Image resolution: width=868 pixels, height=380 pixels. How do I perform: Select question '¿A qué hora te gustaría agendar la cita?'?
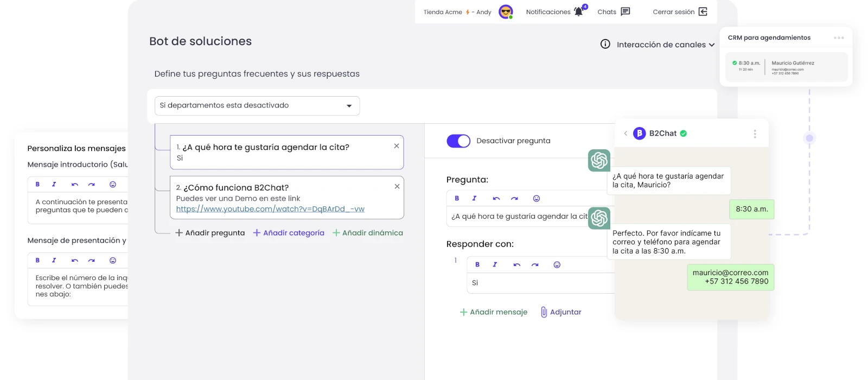(286, 152)
